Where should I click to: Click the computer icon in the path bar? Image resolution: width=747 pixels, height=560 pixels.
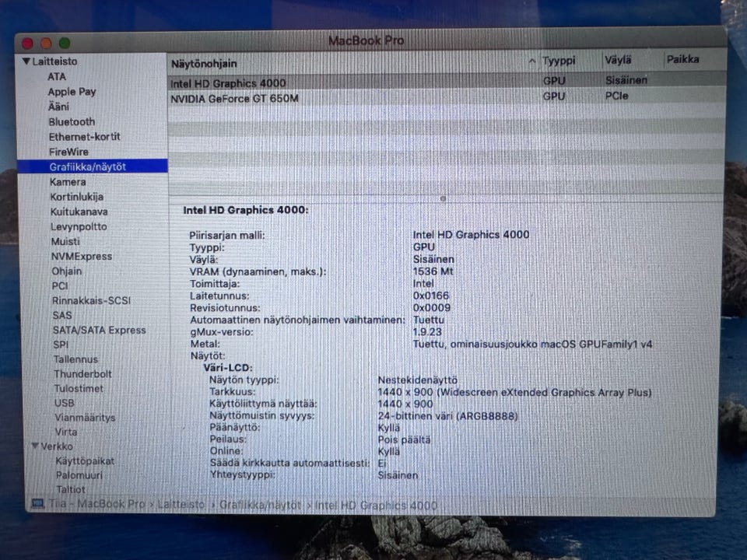click(x=37, y=503)
